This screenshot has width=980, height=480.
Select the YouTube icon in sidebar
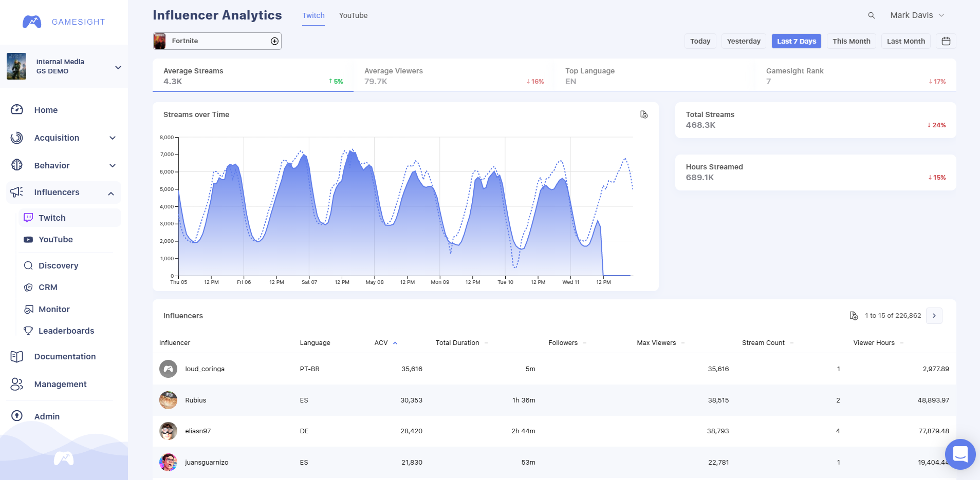tap(28, 240)
